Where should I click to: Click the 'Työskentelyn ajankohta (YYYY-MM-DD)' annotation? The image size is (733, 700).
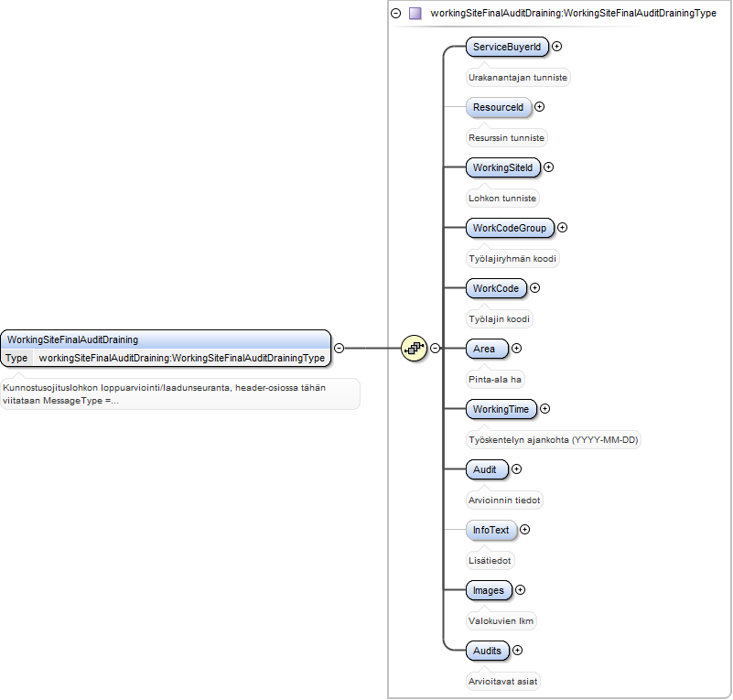pos(554,440)
